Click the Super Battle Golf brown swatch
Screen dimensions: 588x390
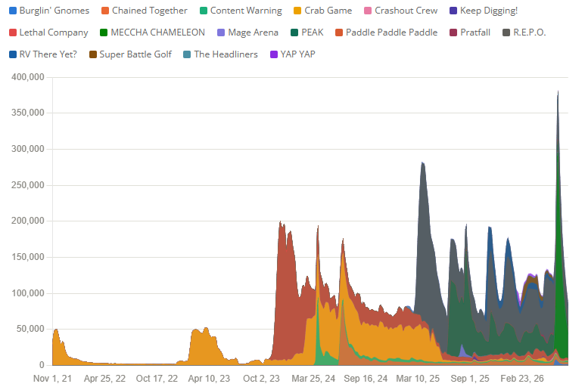[92, 54]
